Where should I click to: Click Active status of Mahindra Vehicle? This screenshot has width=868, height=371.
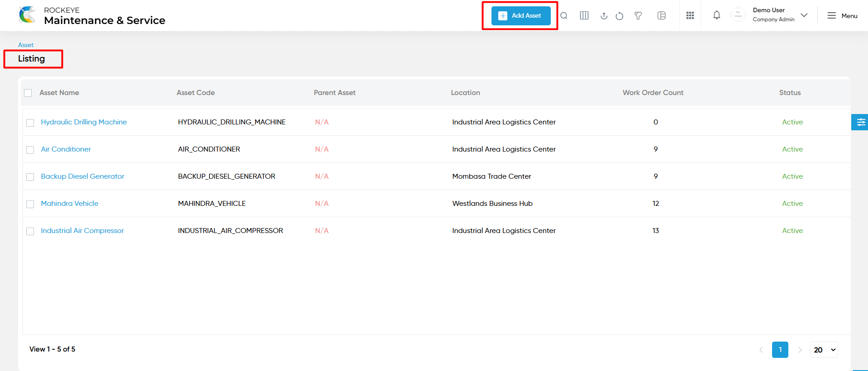point(792,204)
